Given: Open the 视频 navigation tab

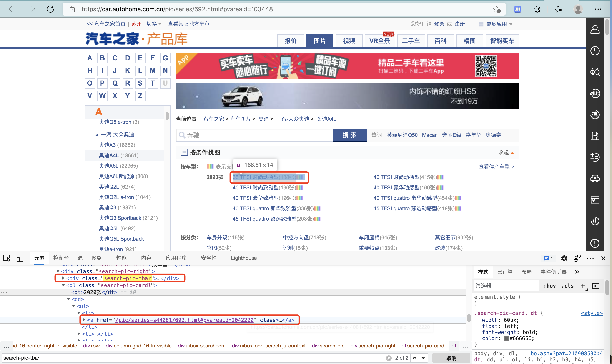Looking at the screenshot, I should tap(349, 41).
